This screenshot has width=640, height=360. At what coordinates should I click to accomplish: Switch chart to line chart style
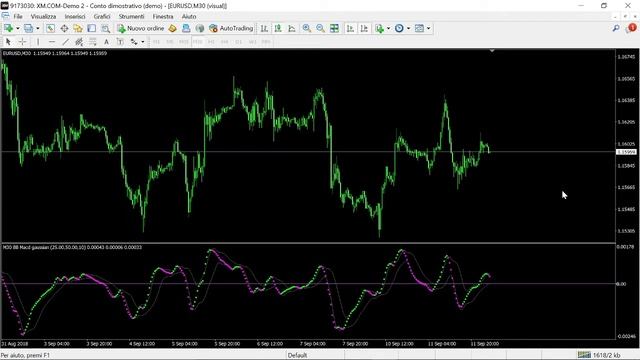pos(292,28)
